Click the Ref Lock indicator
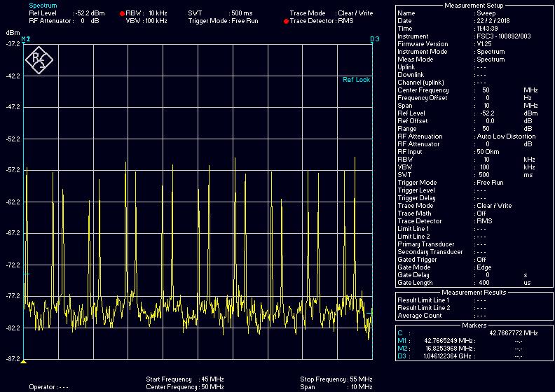Screen dimensions: 555x392 click(356, 80)
